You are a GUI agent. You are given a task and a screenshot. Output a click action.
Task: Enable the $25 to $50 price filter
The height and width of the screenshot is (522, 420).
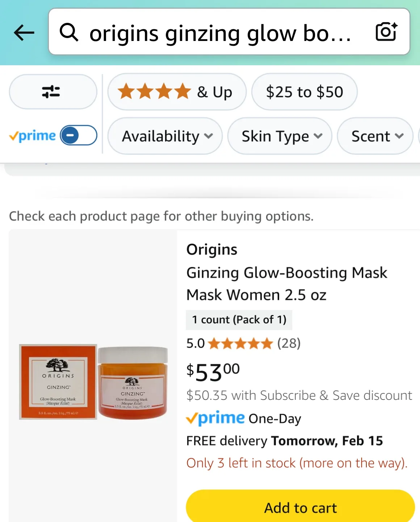pyautogui.click(x=304, y=92)
